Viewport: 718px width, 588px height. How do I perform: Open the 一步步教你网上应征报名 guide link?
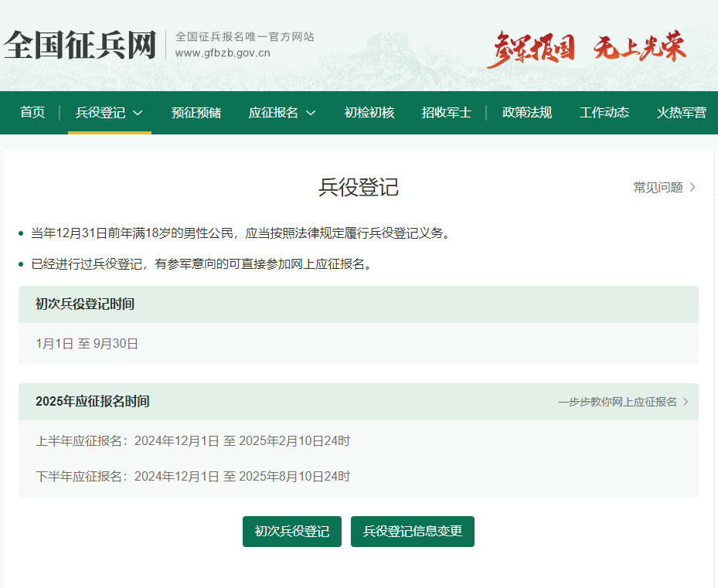[617, 402]
